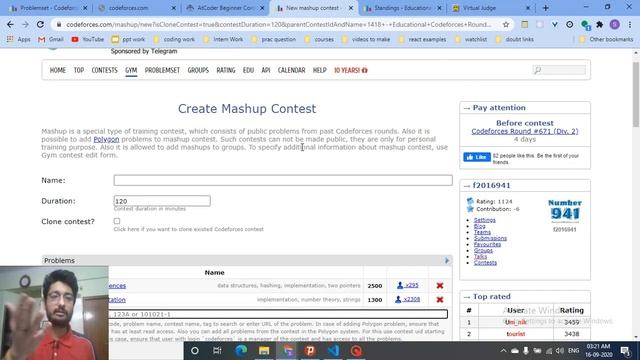This screenshot has width=640, height=360.
Task: Open Codeforces Round #671 (Div. 2) link
Action: point(524,131)
